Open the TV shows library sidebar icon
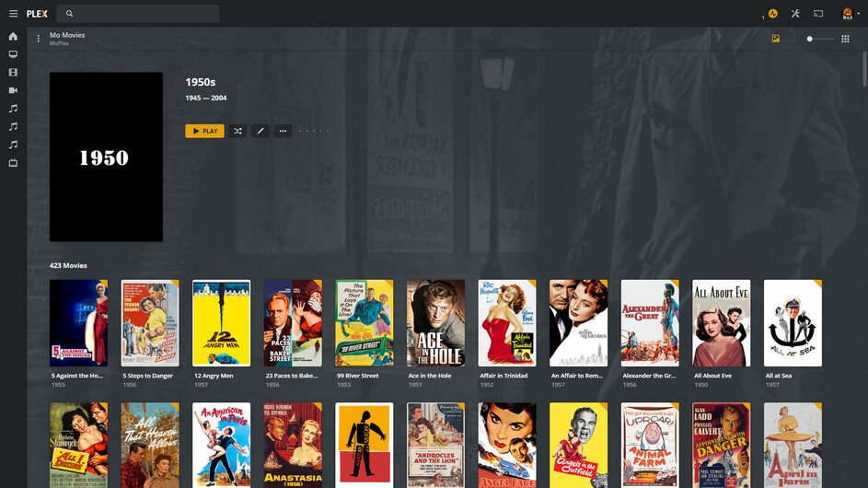 (x=13, y=54)
